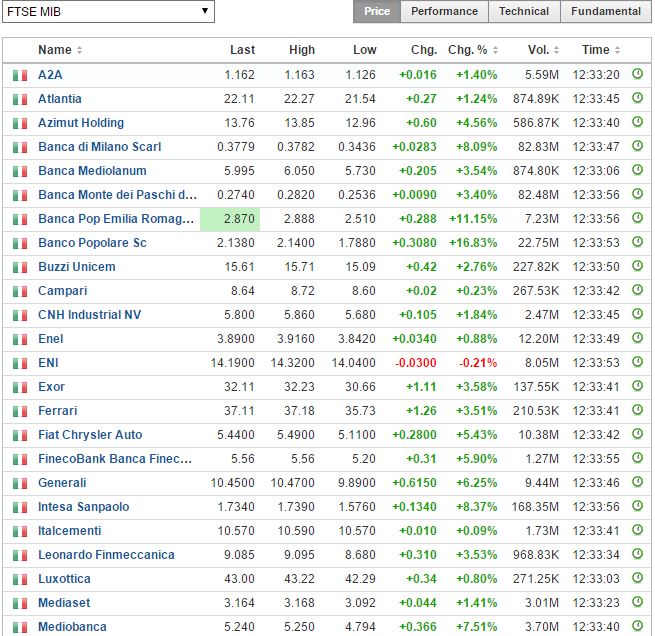Click the clock icon in Banco Popolare Sc row
The width and height of the screenshot is (655, 636).
coord(637,242)
